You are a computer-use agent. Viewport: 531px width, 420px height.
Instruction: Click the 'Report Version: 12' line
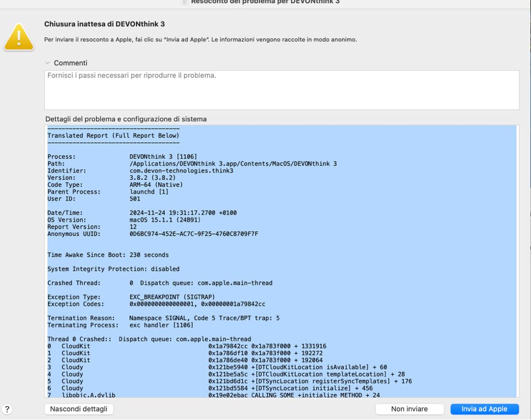click(x=92, y=227)
